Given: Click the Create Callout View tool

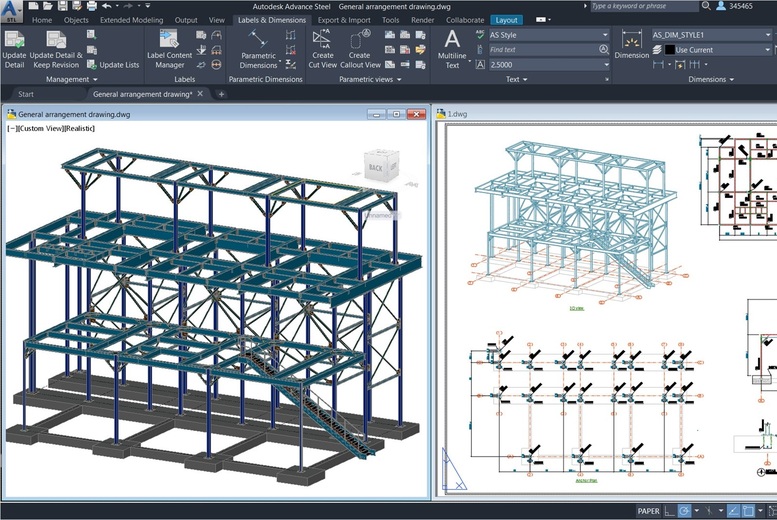Looking at the screenshot, I should pos(360,50).
